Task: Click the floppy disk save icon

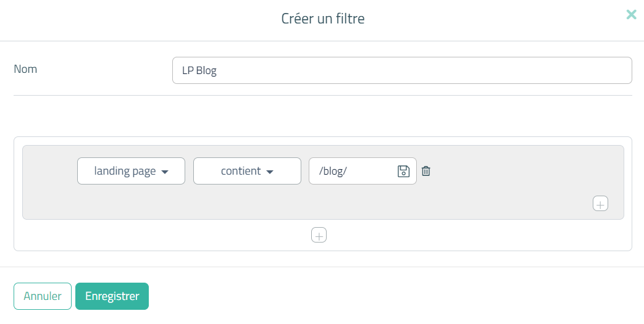Action: coord(403,171)
